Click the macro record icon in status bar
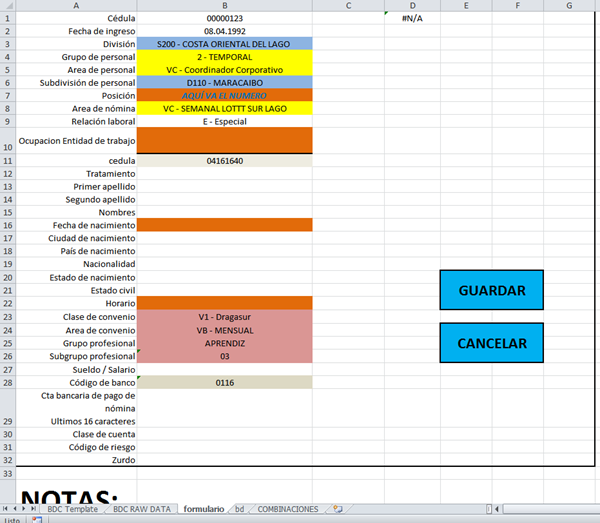Viewport: 600px width, 523px height. click(x=37, y=520)
